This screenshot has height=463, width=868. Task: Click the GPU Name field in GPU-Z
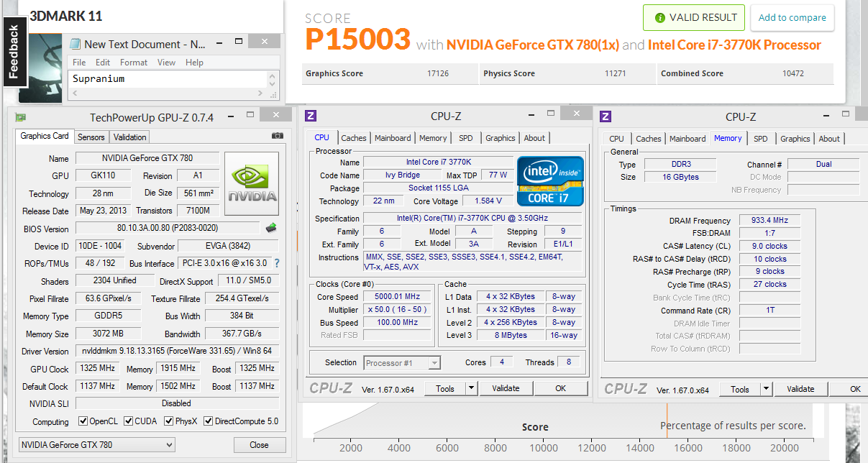pyautogui.click(x=147, y=158)
